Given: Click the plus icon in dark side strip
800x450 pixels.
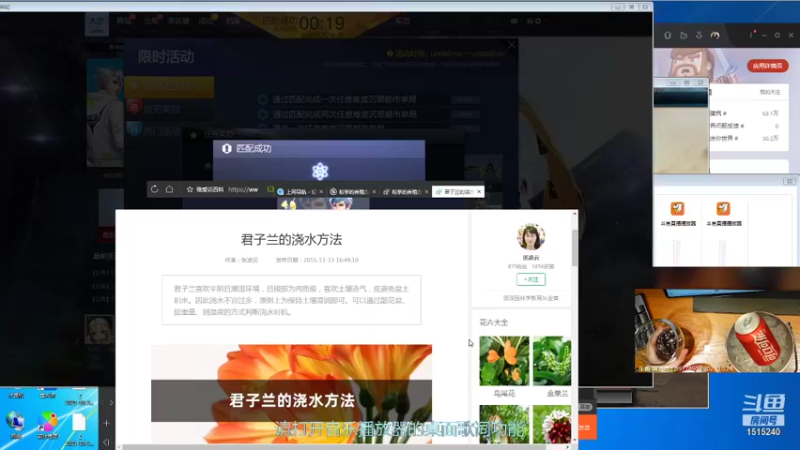Looking at the screenshot, I should (106, 423).
